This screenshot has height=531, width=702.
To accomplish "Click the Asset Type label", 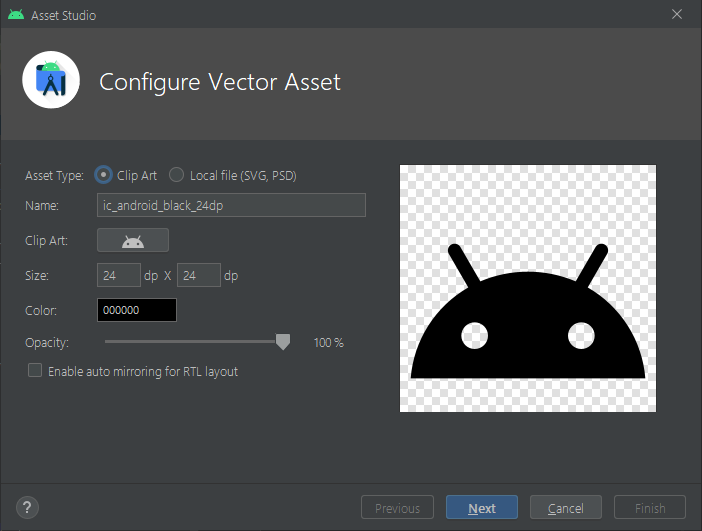I will point(54,176).
